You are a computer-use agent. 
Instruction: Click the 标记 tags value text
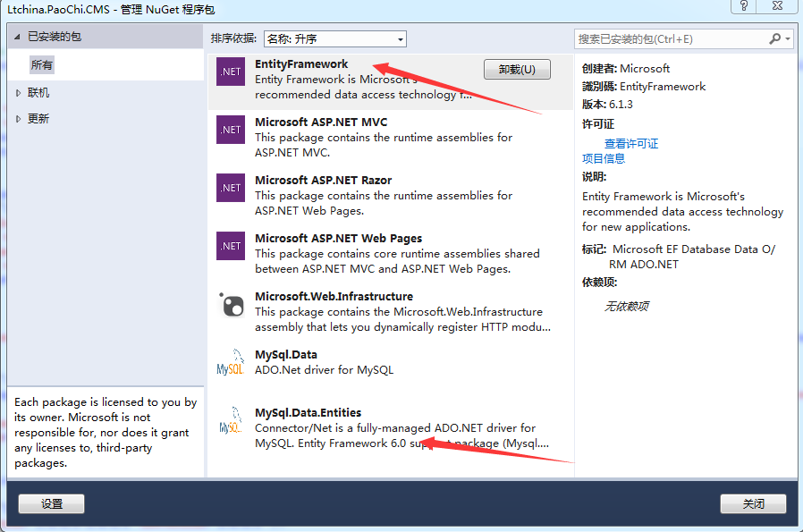[693, 257]
